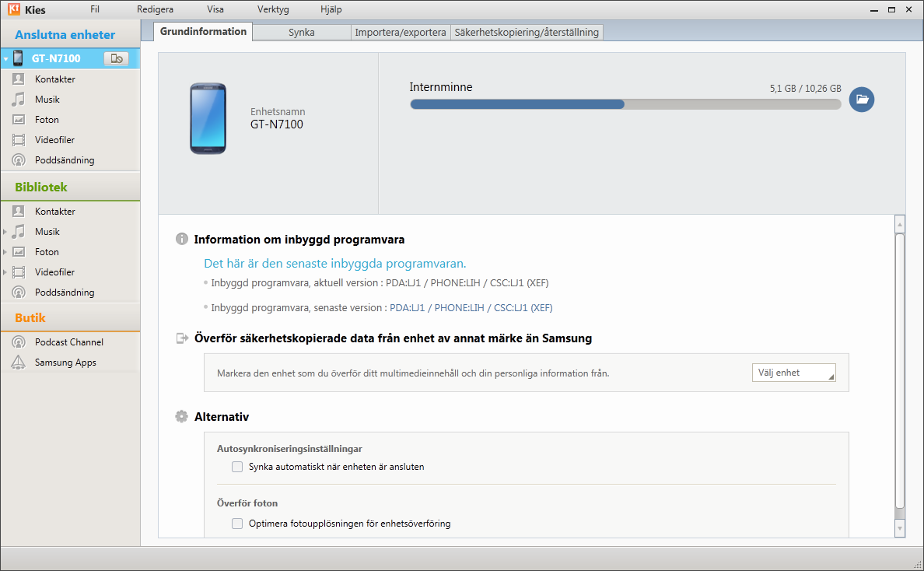Click the device Poddsändning podcast icon
Screen dimensions: 924x571
pyautogui.click(x=19, y=160)
